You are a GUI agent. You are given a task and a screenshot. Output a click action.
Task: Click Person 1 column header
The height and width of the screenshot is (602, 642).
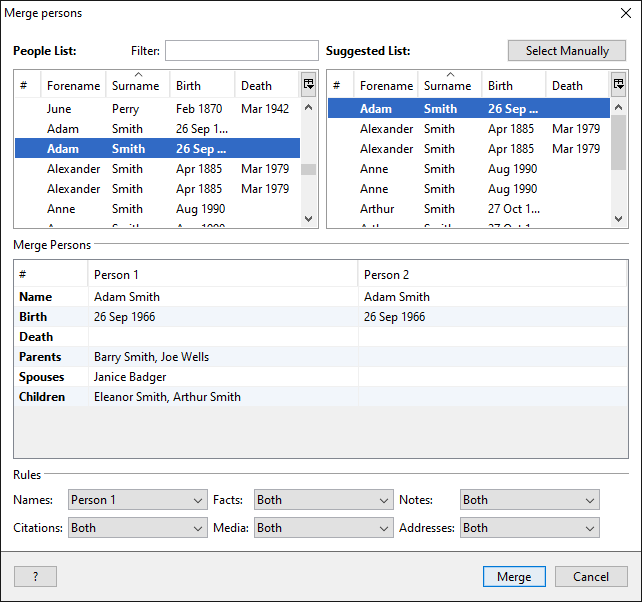[223, 274]
